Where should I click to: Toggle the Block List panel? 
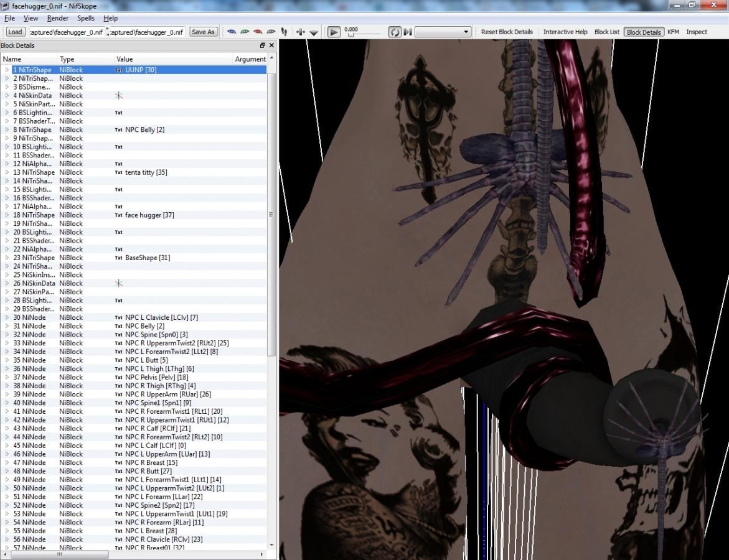607,32
